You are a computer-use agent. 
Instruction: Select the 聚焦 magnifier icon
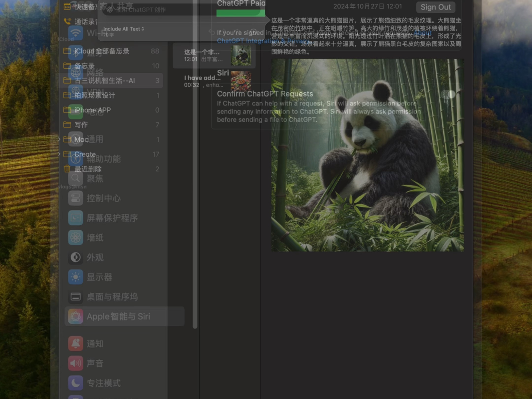point(76,178)
